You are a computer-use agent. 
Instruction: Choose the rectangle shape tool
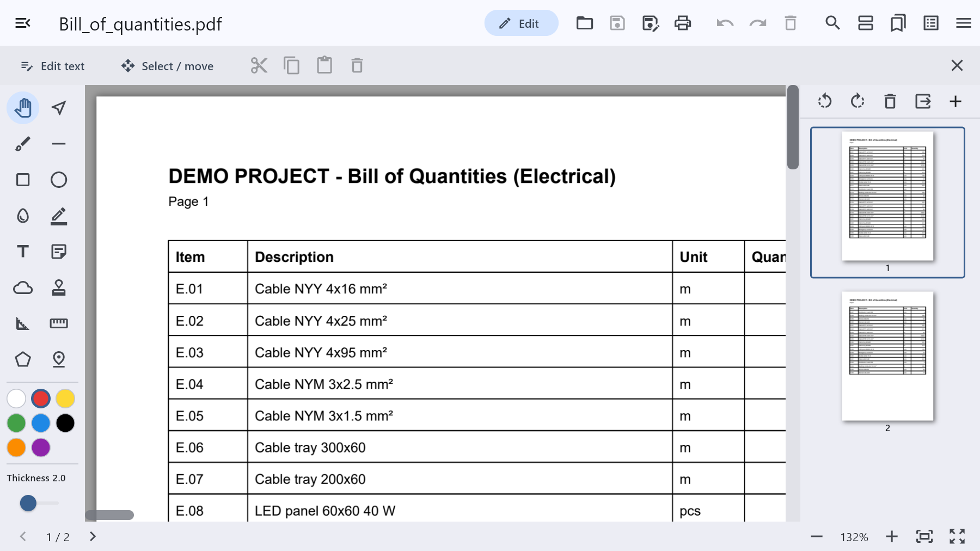(23, 180)
